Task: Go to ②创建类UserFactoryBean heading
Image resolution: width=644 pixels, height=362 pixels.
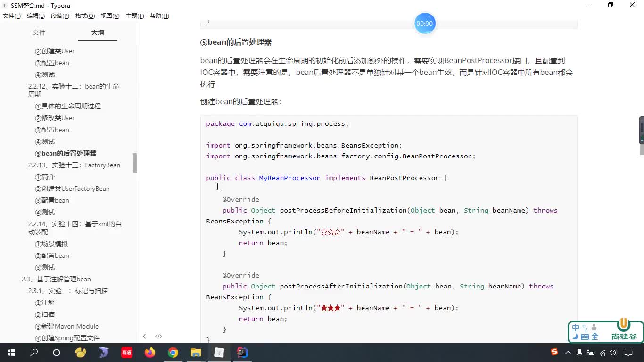Action: pos(72,189)
